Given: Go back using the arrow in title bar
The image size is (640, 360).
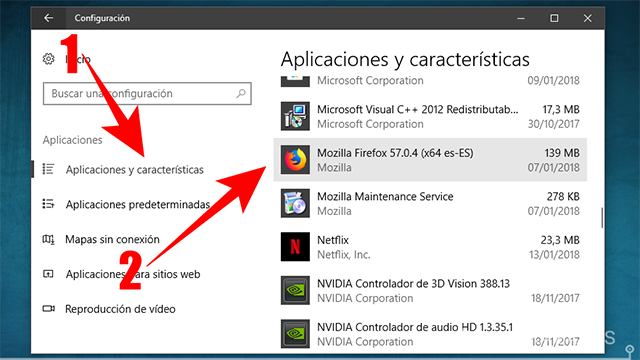Looking at the screenshot, I should [x=48, y=18].
